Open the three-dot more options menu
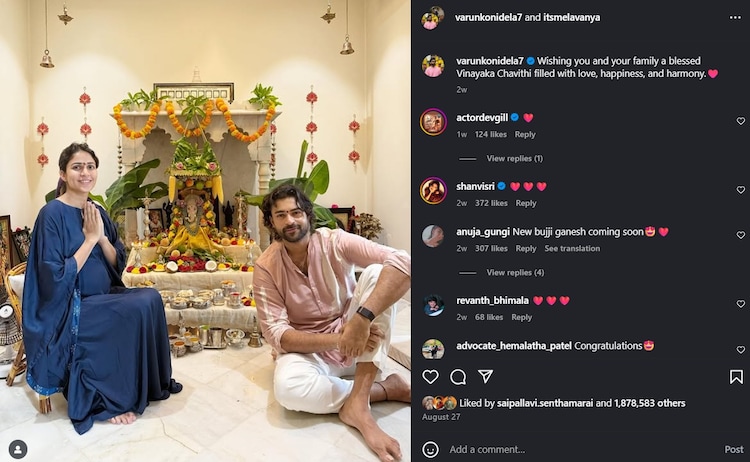This screenshot has width=750, height=462. click(x=735, y=18)
